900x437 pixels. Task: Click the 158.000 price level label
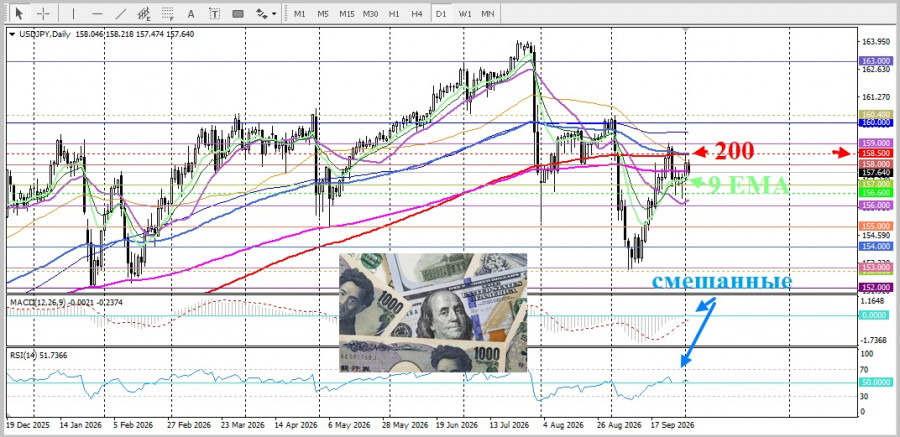pyautogui.click(x=876, y=164)
